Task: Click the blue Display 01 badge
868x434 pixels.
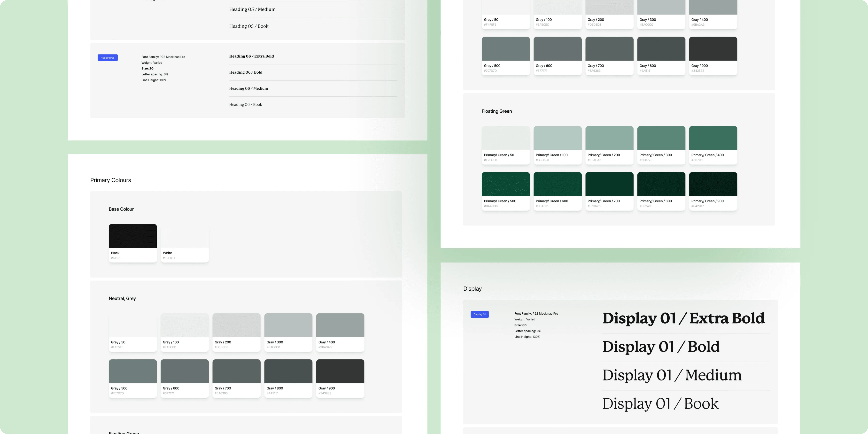Action: pos(480,314)
